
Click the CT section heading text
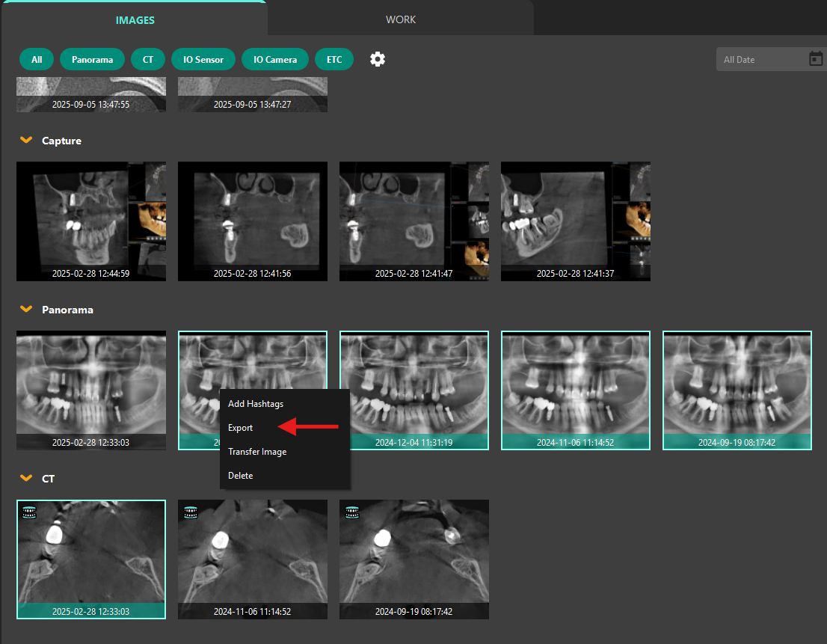(x=48, y=479)
